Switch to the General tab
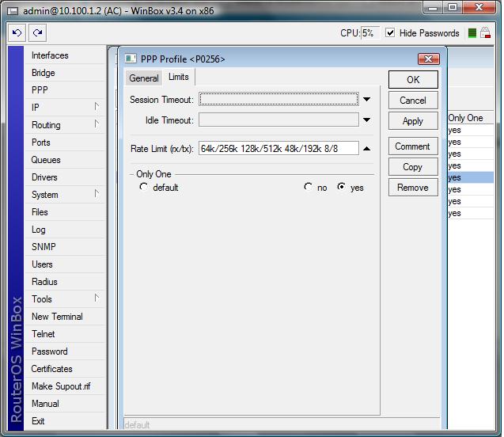 (x=144, y=78)
